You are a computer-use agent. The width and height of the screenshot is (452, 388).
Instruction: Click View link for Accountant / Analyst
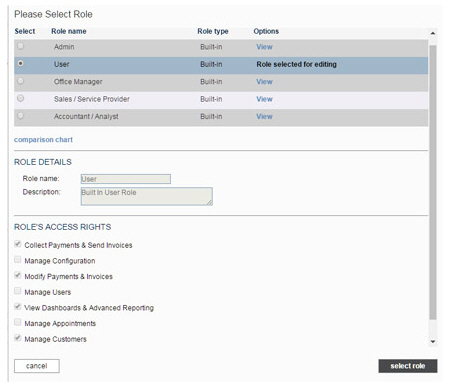[264, 116]
